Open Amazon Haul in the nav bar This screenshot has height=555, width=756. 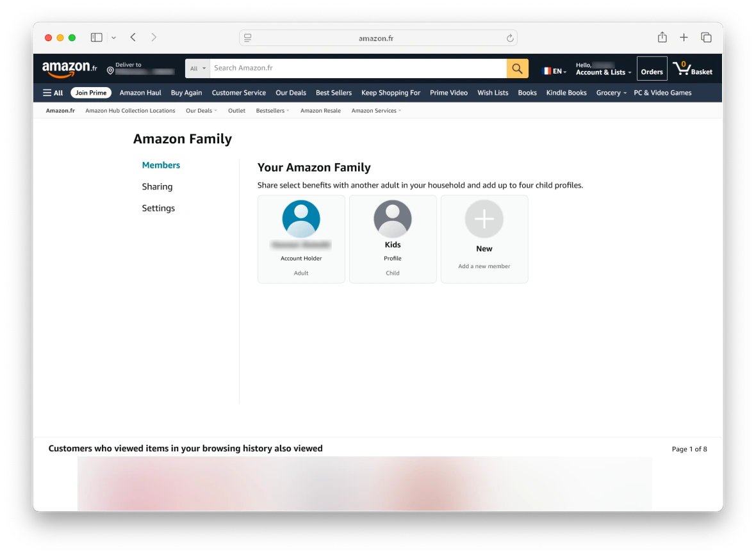point(140,92)
